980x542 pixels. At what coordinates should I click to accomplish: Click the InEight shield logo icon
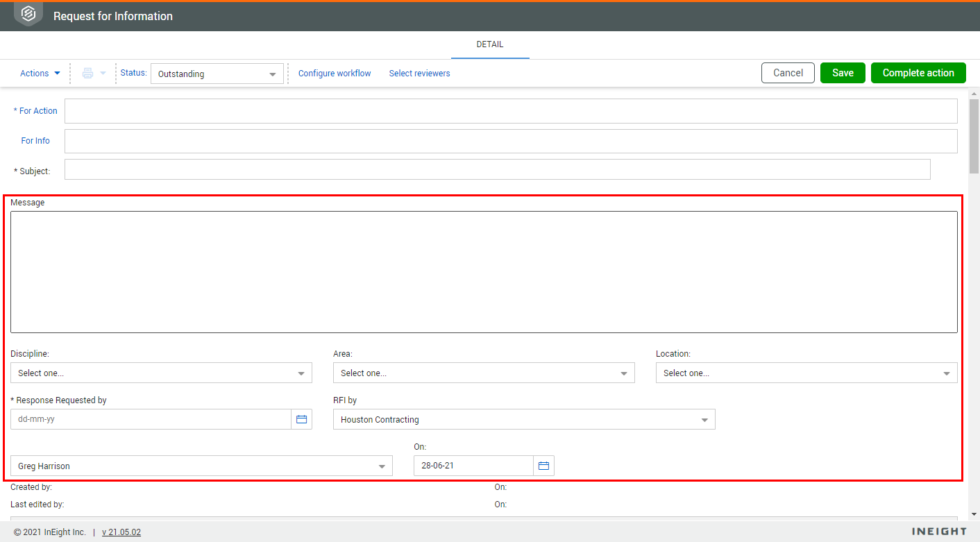[28, 15]
